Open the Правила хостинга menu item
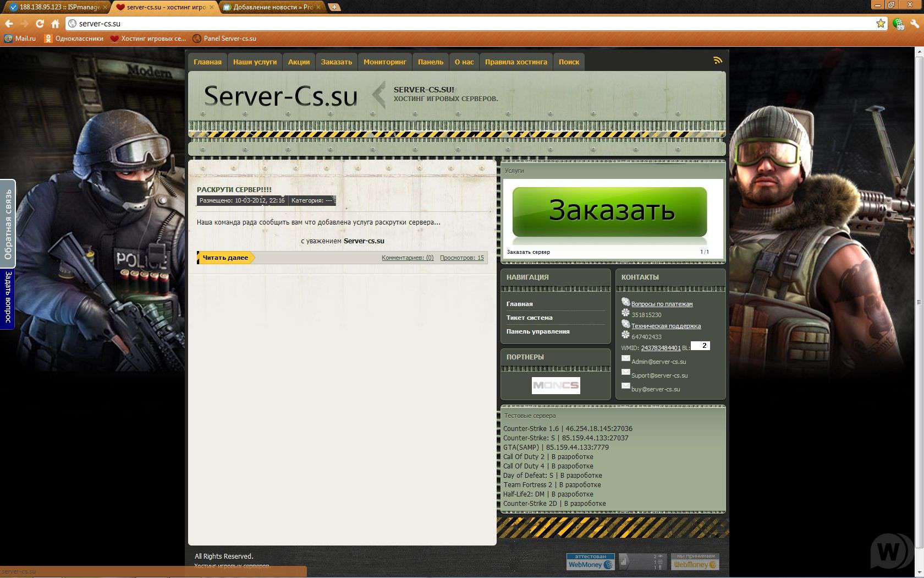Screen dimensions: 924x578 (516, 62)
